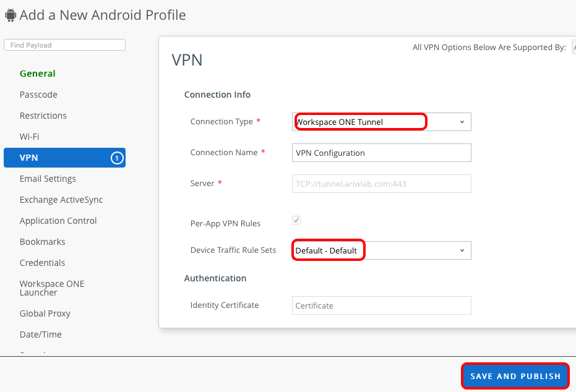Expand the Device Traffic Rule Sets dropdown

point(381,250)
